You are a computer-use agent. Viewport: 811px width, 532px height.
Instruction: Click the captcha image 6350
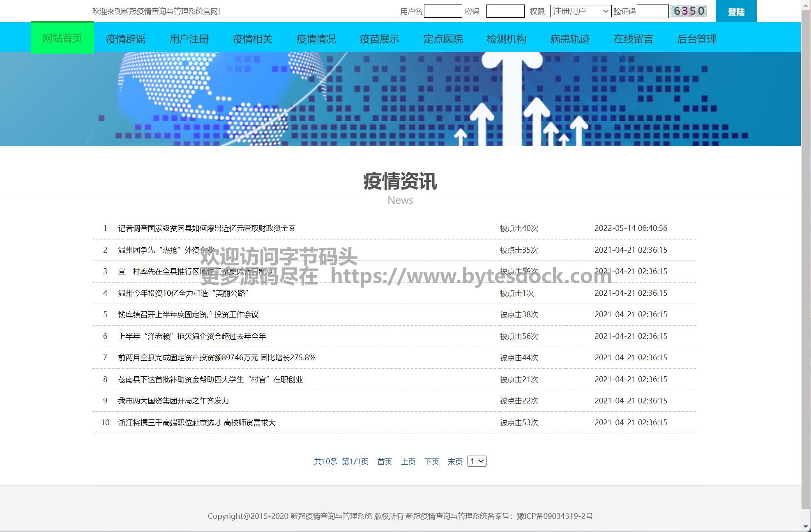pos(689,11)
